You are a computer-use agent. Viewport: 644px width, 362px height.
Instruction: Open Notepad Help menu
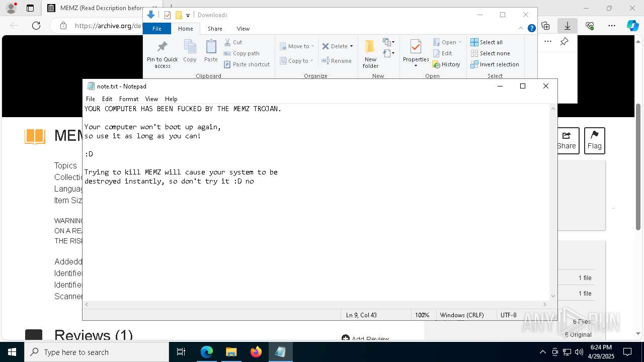171,99
